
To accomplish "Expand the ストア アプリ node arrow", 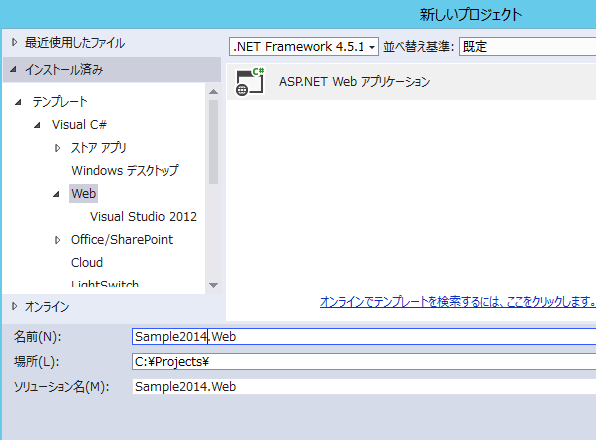I will (57, 148).
